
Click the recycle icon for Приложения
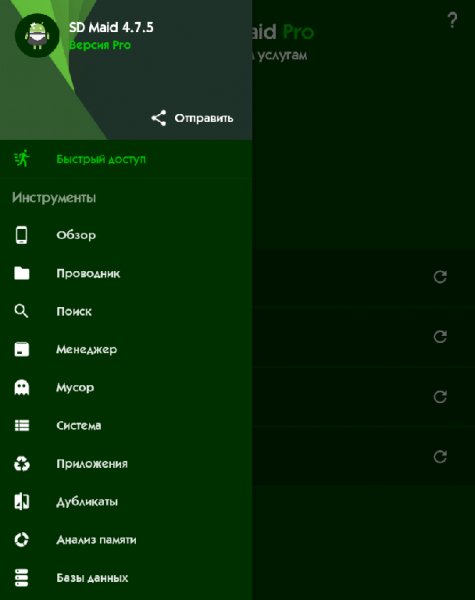[x=22, y=464]
